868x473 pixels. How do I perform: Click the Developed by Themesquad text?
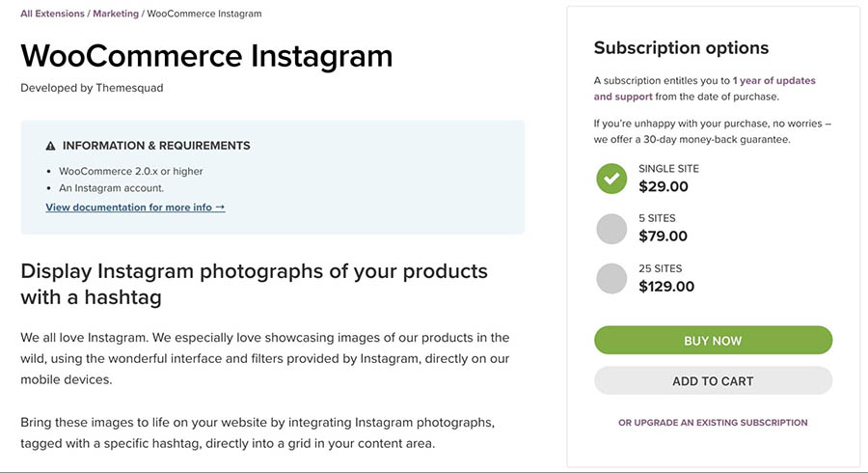(92, 88)
